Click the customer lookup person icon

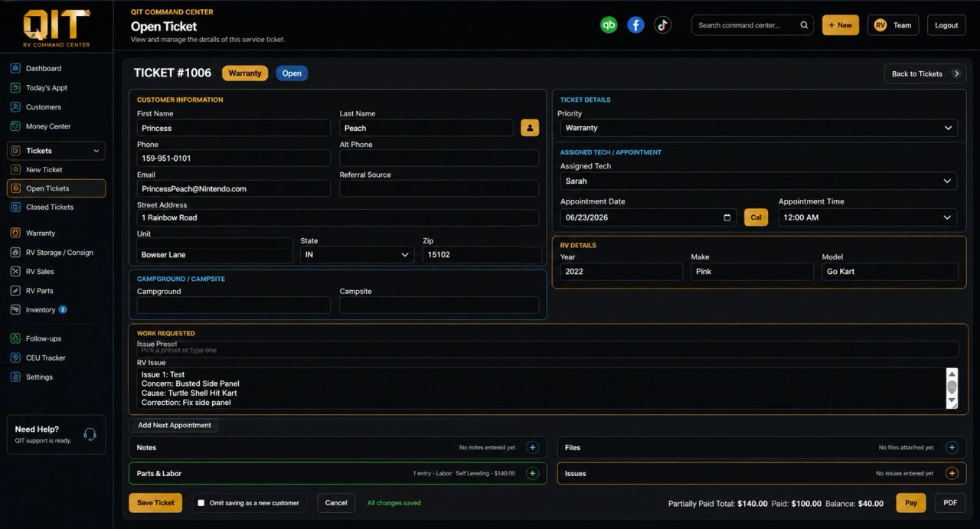[530, 128]
